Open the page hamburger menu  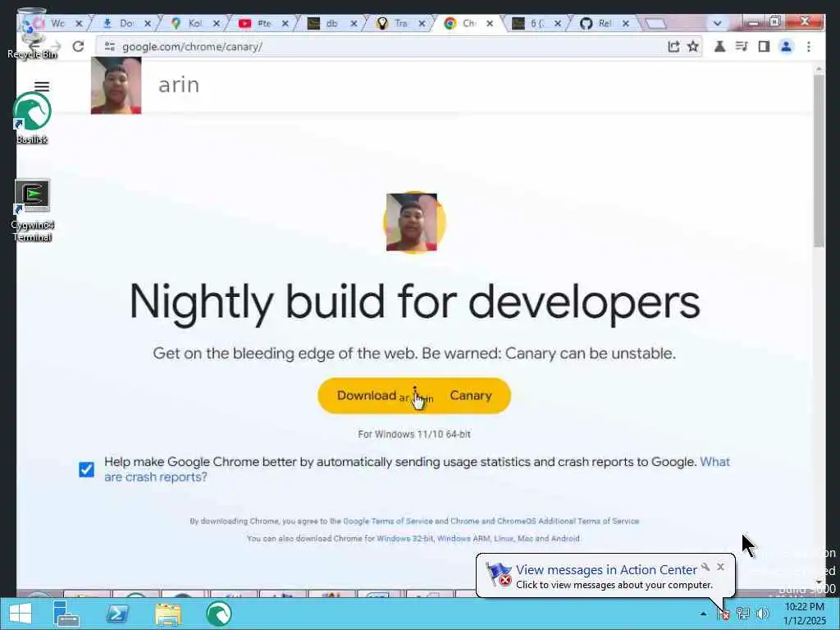pyautogui.click(x=42, y=86)
